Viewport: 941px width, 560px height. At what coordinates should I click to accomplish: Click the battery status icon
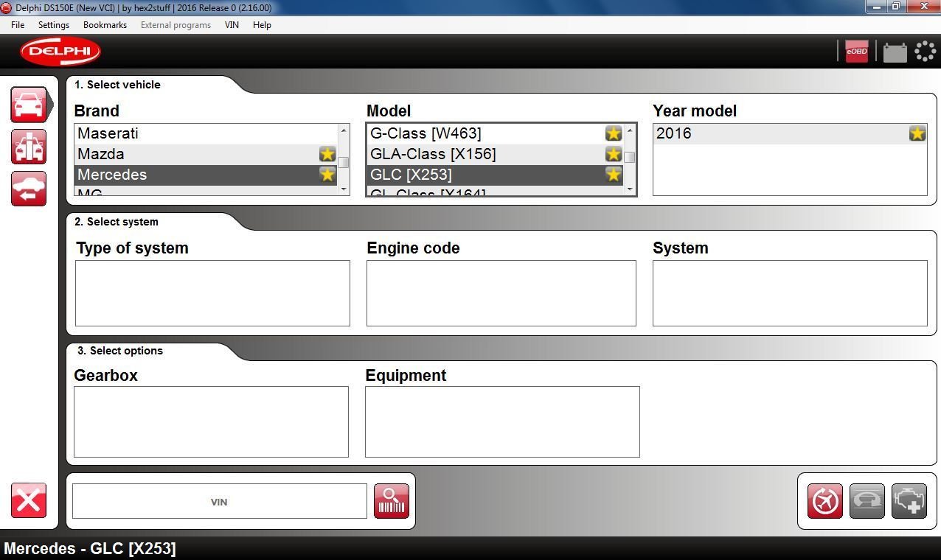click(895, 52)
